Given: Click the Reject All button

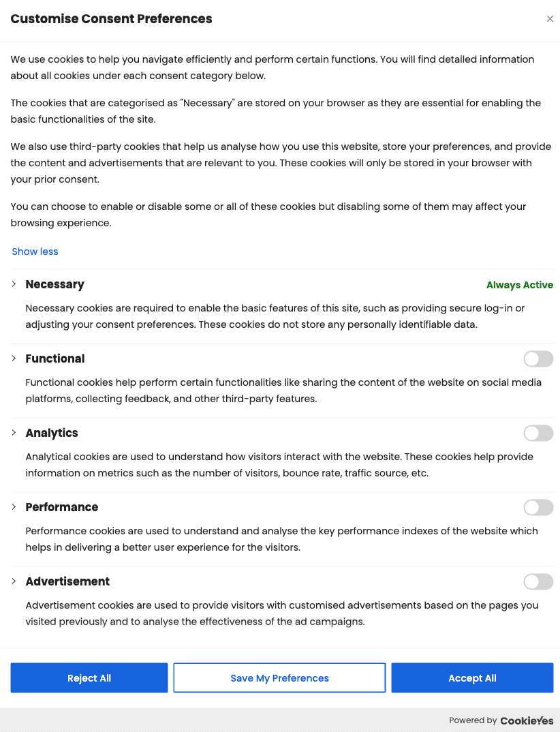Looking at the screenshot, I should (89, 678).
